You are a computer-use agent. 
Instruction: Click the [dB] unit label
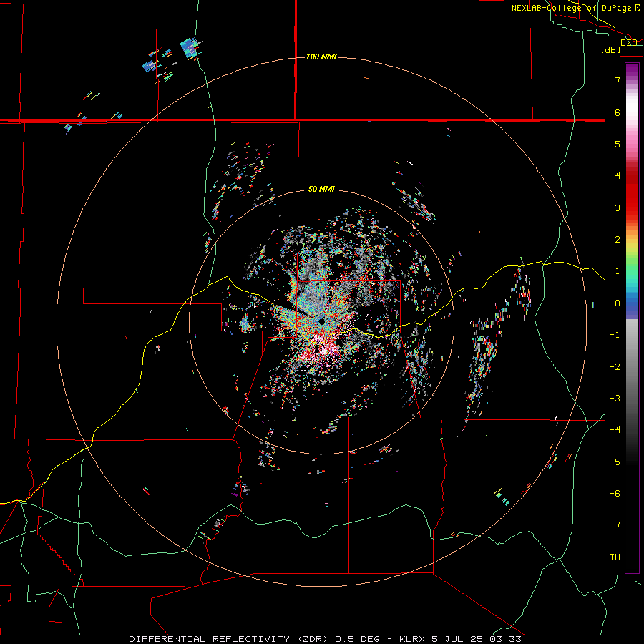pos(611,49)
